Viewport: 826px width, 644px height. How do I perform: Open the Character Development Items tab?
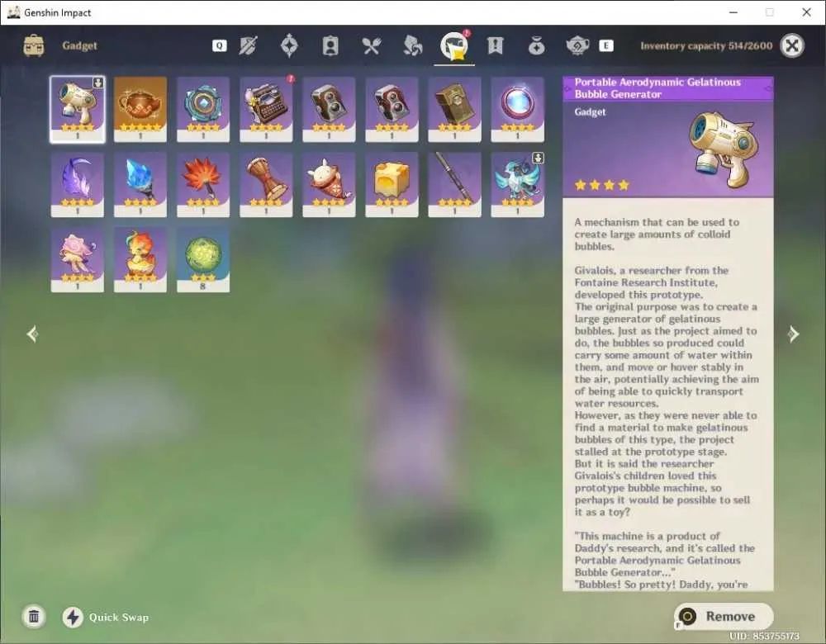(x=330, y=45)
